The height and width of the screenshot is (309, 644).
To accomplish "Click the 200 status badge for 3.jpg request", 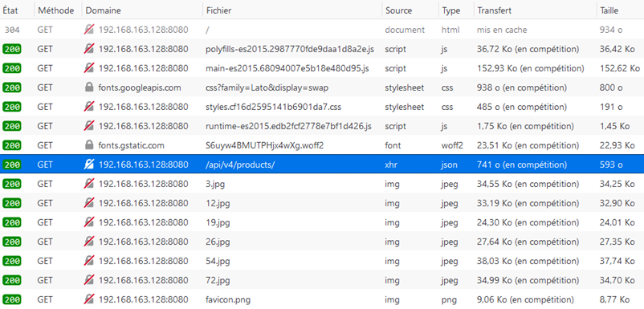I will click(12, 184).
